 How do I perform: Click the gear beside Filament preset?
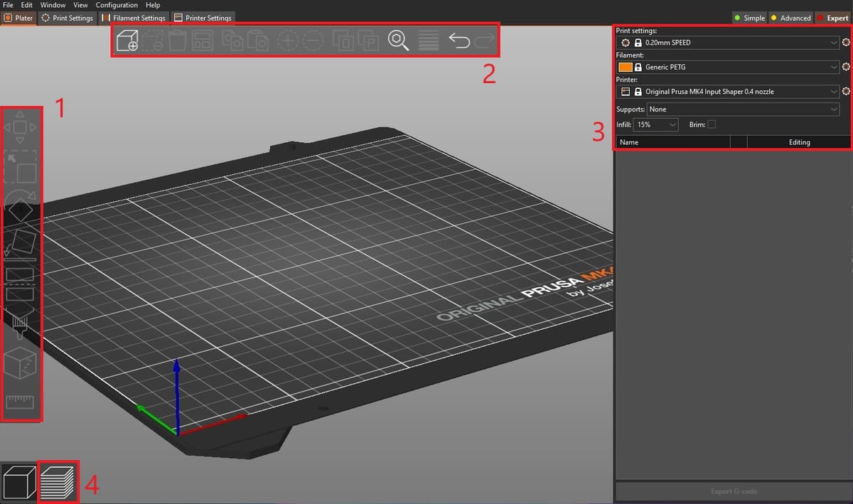[846, 67]
